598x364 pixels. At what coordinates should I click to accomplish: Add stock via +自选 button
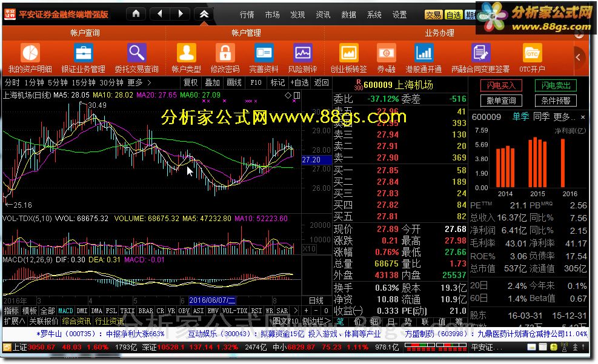(299, 82)
